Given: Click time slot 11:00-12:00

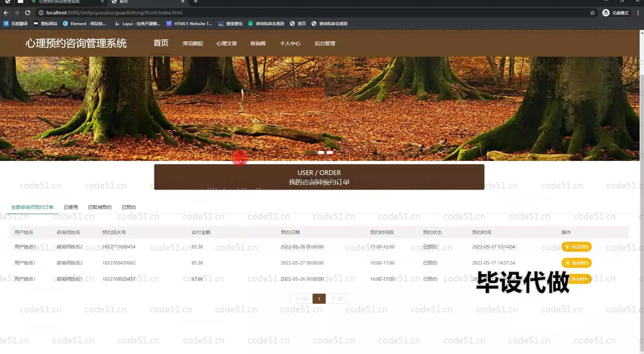Looking at the screenshot, I should pos(382,247).
